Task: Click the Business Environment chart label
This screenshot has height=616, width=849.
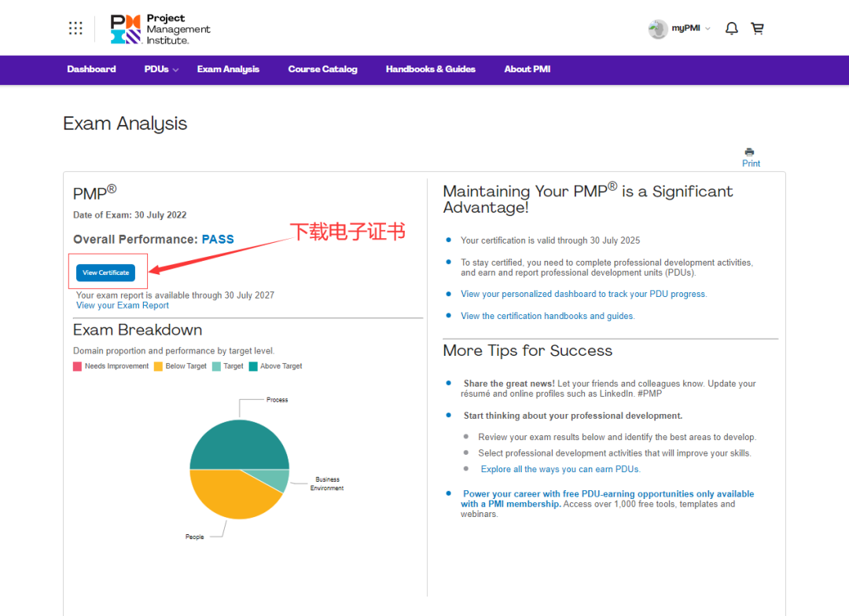Action: pos(327,483)
